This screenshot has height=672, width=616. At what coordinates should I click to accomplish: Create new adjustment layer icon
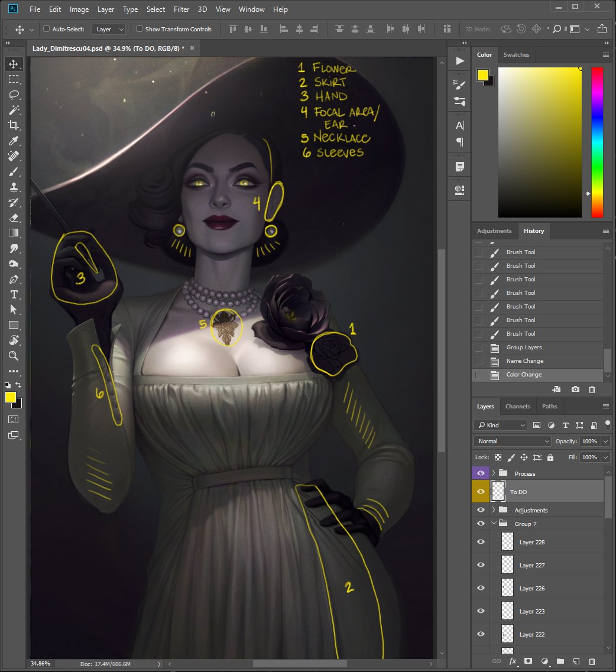pos(544,661)
